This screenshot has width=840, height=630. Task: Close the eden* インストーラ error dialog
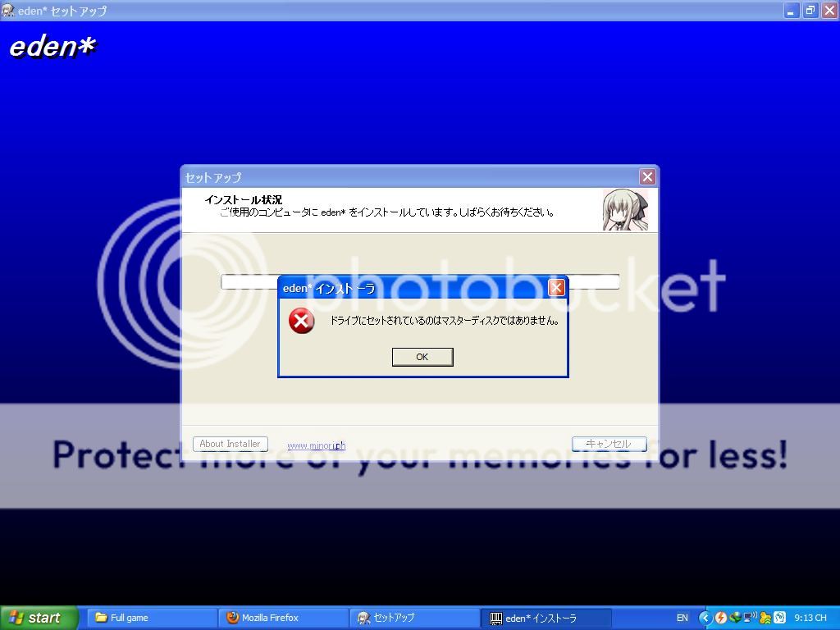click(x=556, y=287)
